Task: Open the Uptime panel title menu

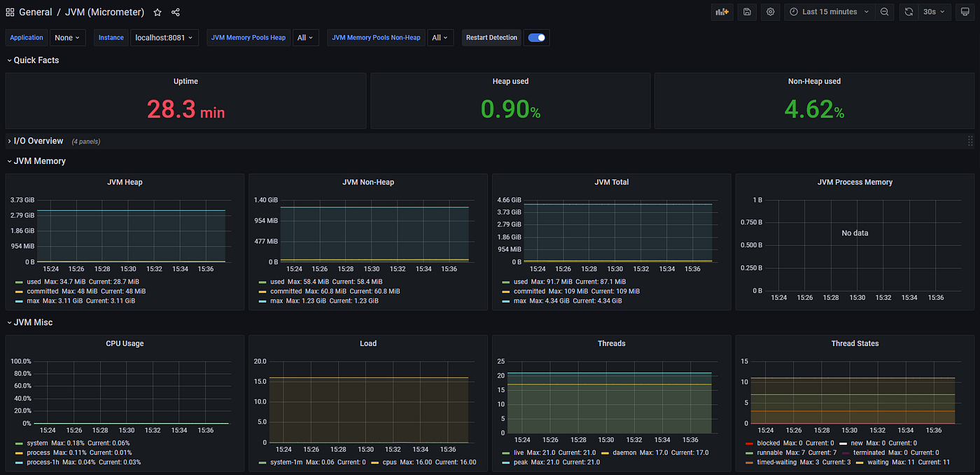Action: (185, 81)
